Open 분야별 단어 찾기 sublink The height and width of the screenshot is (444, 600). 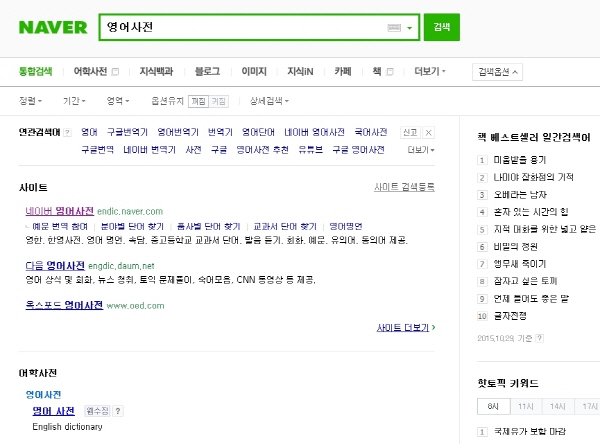coord(132,227)
